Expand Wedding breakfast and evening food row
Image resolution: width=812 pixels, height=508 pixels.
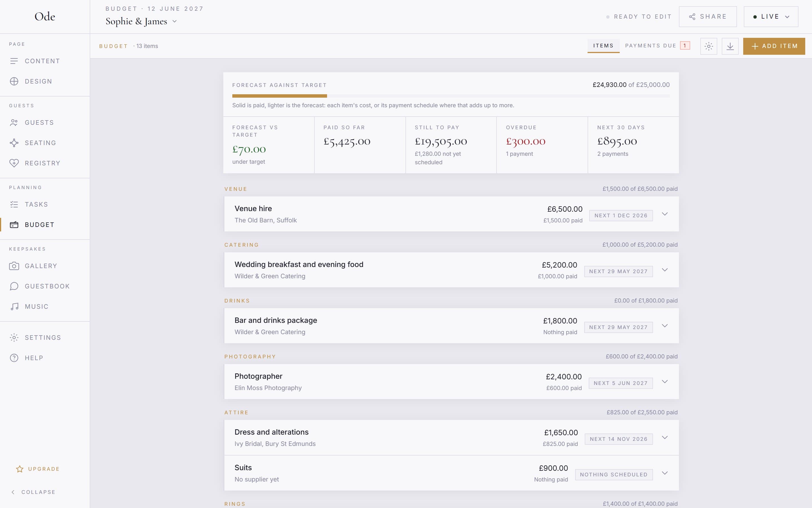tap(664, 270)
